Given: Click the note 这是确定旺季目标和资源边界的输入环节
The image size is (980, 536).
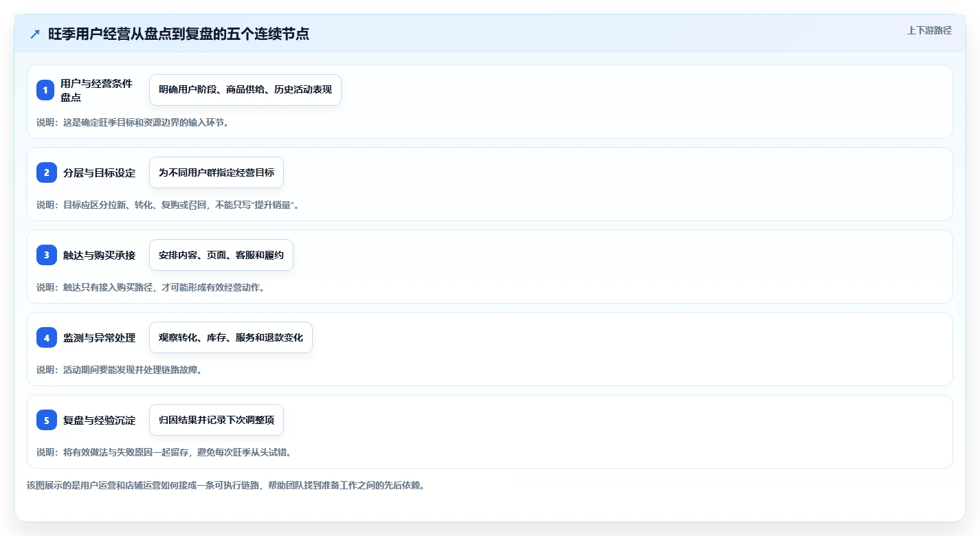Looking at the screenshot, I should (132, 122).
